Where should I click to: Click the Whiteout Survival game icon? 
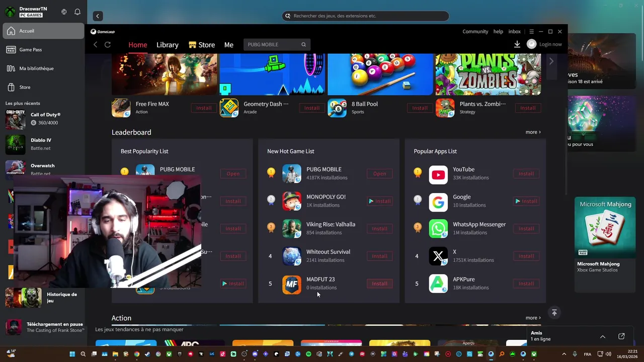(x=292, y=256)
